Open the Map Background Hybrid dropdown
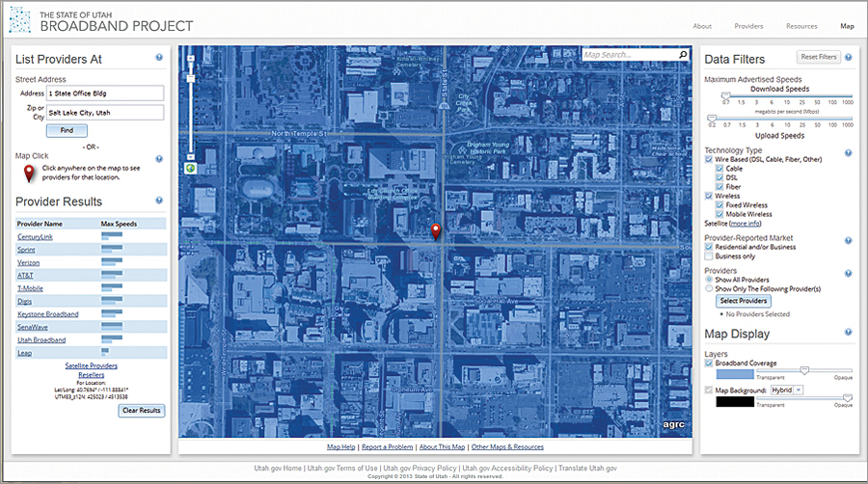This screenshot has width=868, height=484. point(787,390)
